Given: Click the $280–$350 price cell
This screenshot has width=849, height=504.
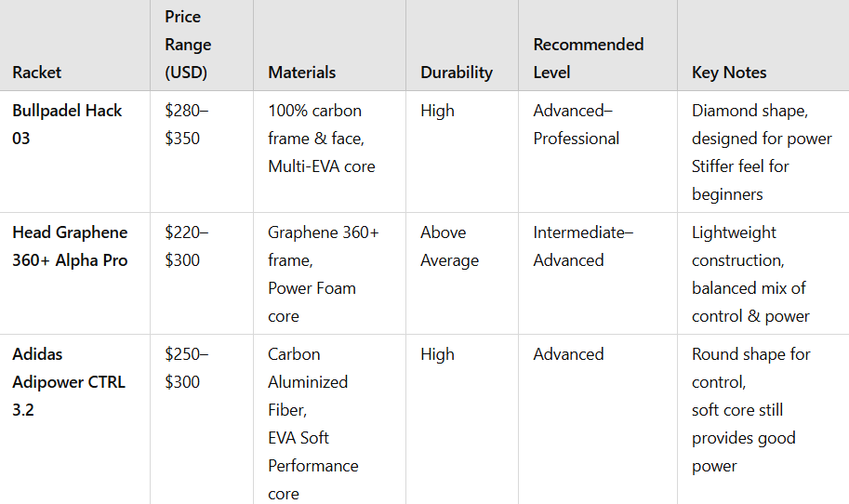Looking at the screenshot, I should [186, 125].
